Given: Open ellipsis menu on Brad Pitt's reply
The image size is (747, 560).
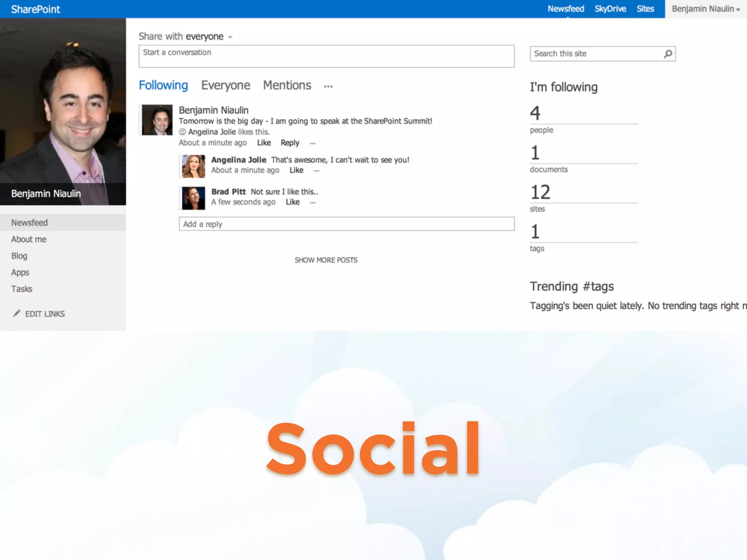Looking at the screenshot, I should click(313, 203).
